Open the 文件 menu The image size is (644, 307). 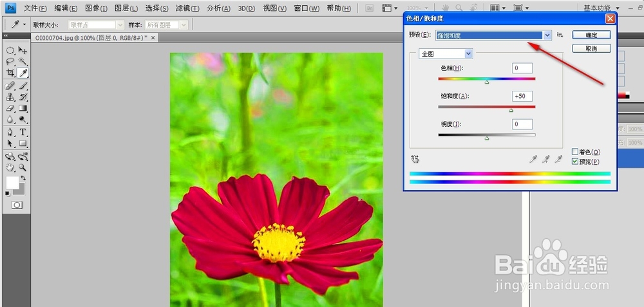[x=35, y=8]
